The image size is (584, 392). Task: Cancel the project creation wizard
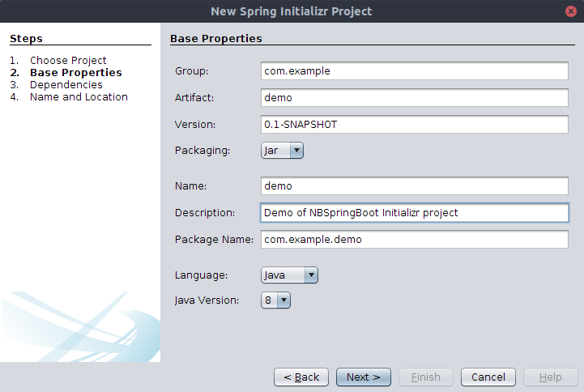(x=488, y=377)
